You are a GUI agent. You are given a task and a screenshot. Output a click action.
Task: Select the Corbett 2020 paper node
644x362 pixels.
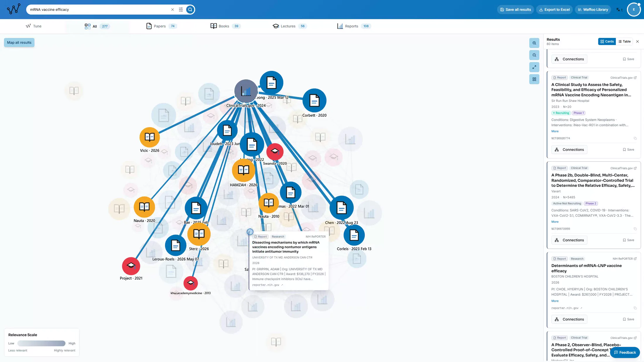click(314, 101)
